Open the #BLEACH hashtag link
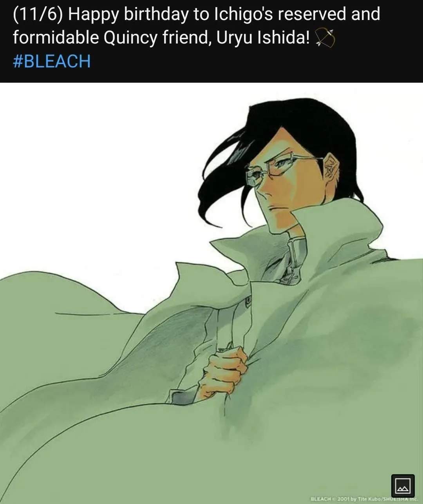This screenshot has width=423, height=504. pyautogui.click(x=52, y=62)
